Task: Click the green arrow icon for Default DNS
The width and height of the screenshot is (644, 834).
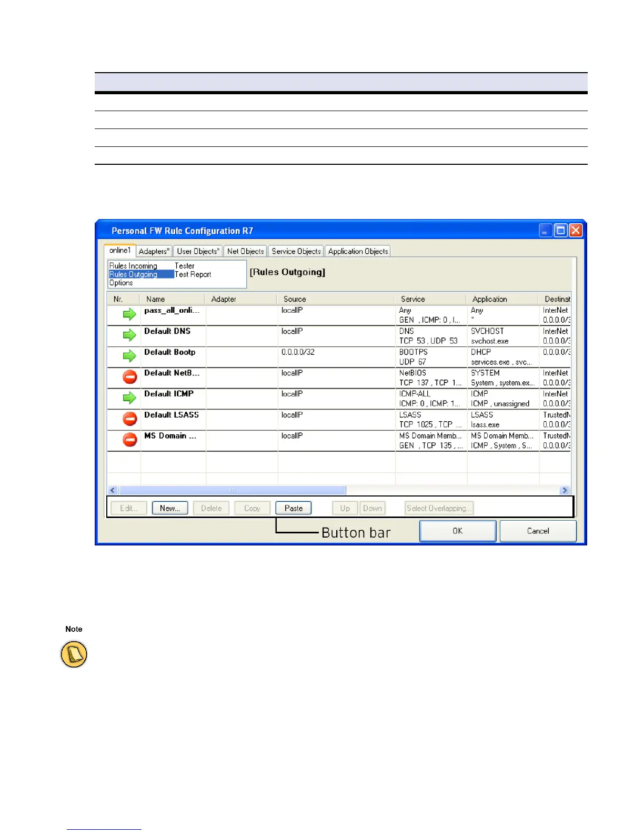Action: coord(129,335)
